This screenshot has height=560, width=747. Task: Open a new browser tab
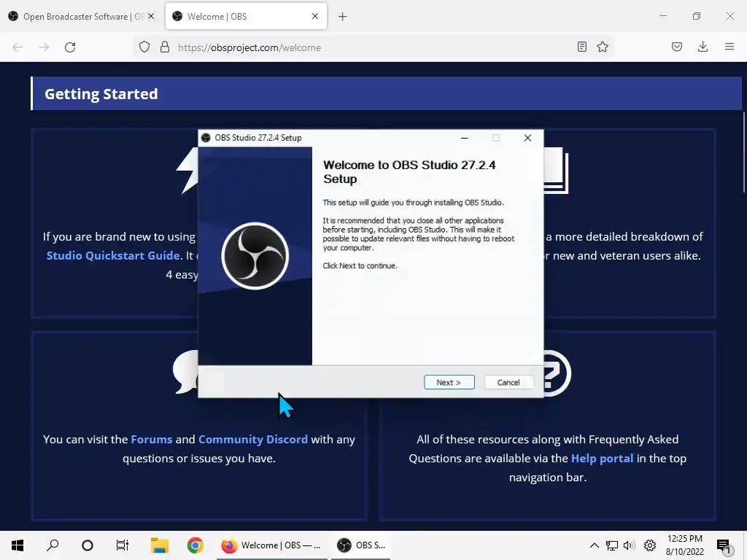(343, 17)
